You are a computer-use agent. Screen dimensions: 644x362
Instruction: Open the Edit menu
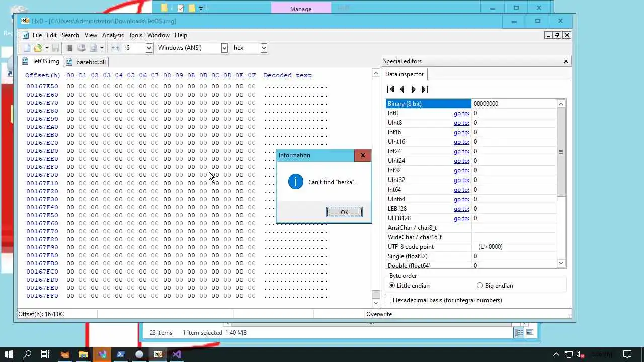pos(52,35)
